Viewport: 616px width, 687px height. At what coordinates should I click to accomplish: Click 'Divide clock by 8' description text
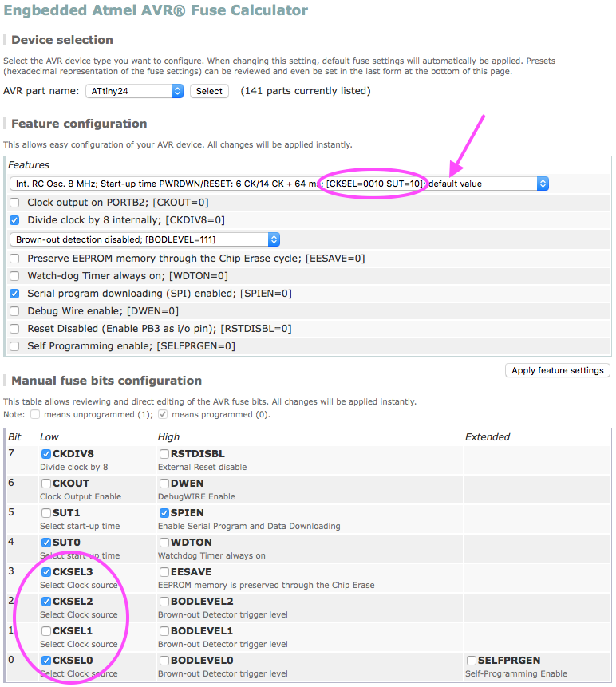point(74,467)
